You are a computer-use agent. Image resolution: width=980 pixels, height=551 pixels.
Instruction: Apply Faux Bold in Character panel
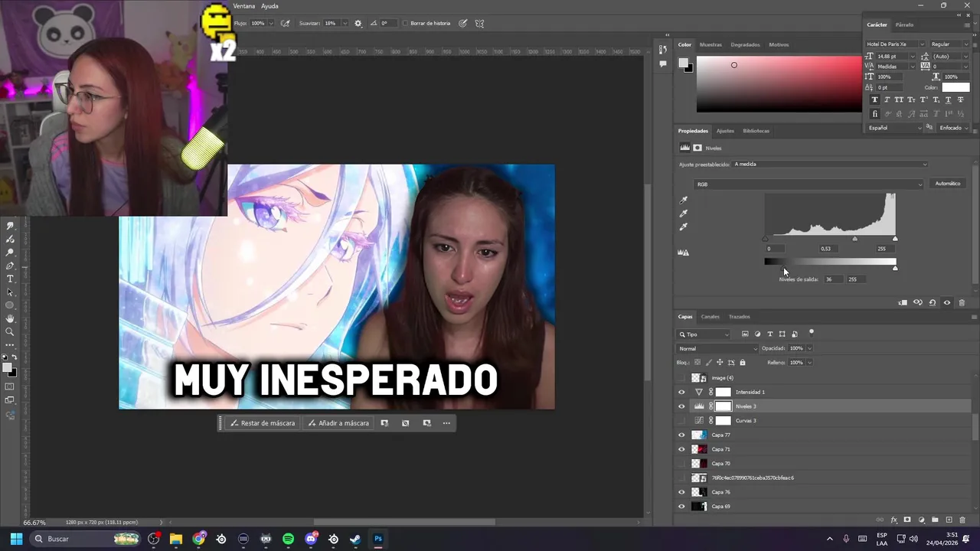tap(875, 99)
